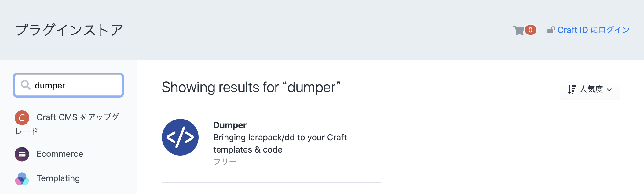
Task: Open Craft CMS をアップグレード menu item
Action: click(67, 124)
